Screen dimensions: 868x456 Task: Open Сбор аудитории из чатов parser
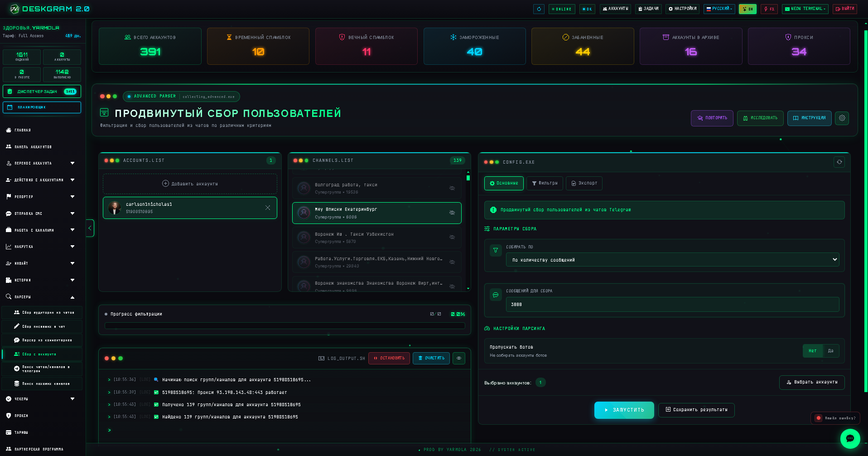(x=42, y=312)
